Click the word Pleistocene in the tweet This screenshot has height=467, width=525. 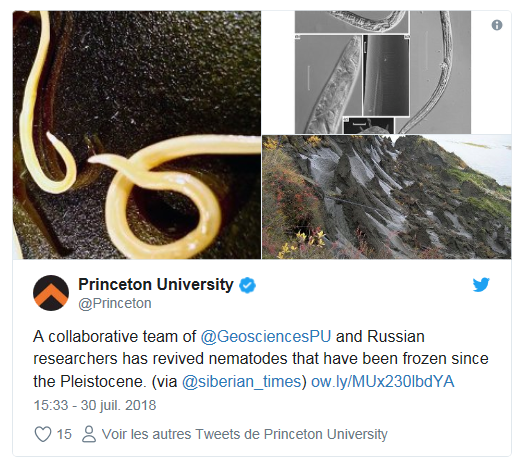[103, 382]
